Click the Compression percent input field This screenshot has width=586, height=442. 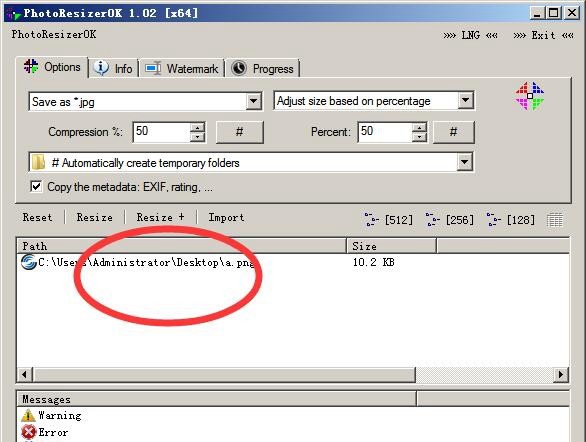click(x=161, y=132)
